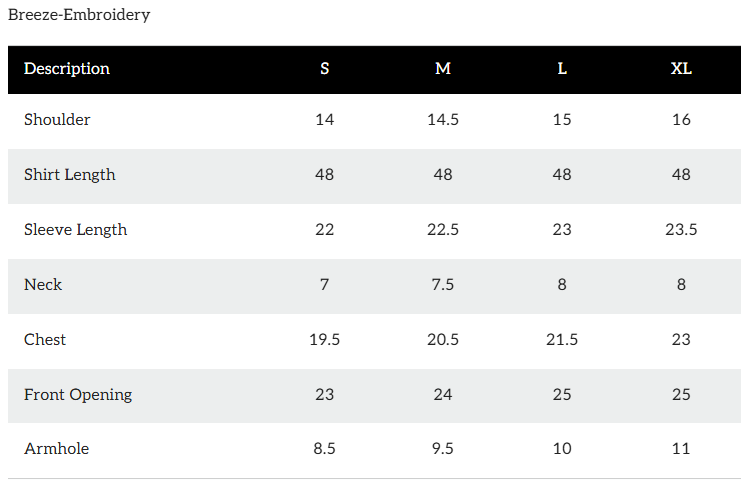Select the M size column header

(x=443, y=69)
